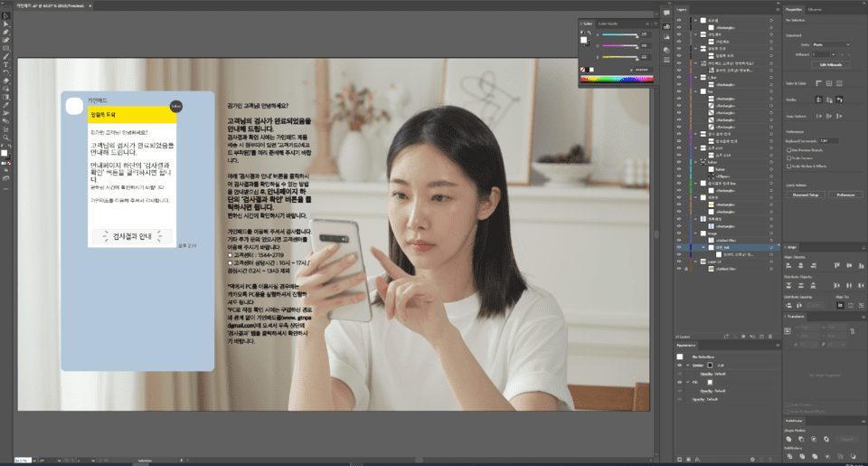Select the Type tool in the toolbar
The width and height of the screenshot is (868, 466).
coord(6,64)
